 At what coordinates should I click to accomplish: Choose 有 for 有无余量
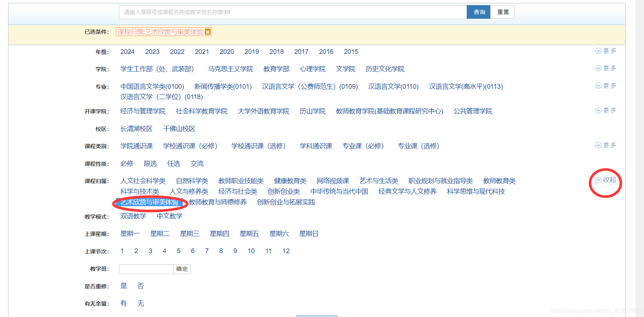point(124,303)
